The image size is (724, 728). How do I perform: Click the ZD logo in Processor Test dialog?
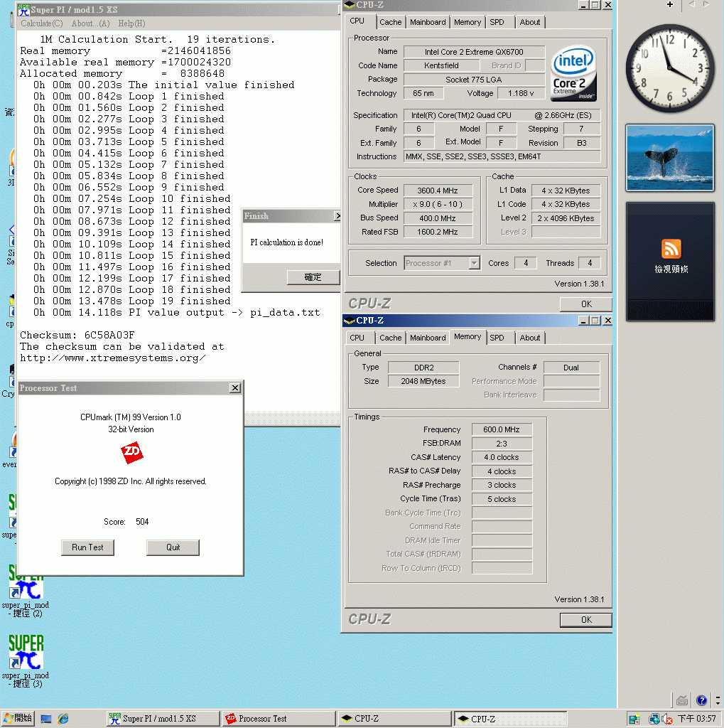132,453
